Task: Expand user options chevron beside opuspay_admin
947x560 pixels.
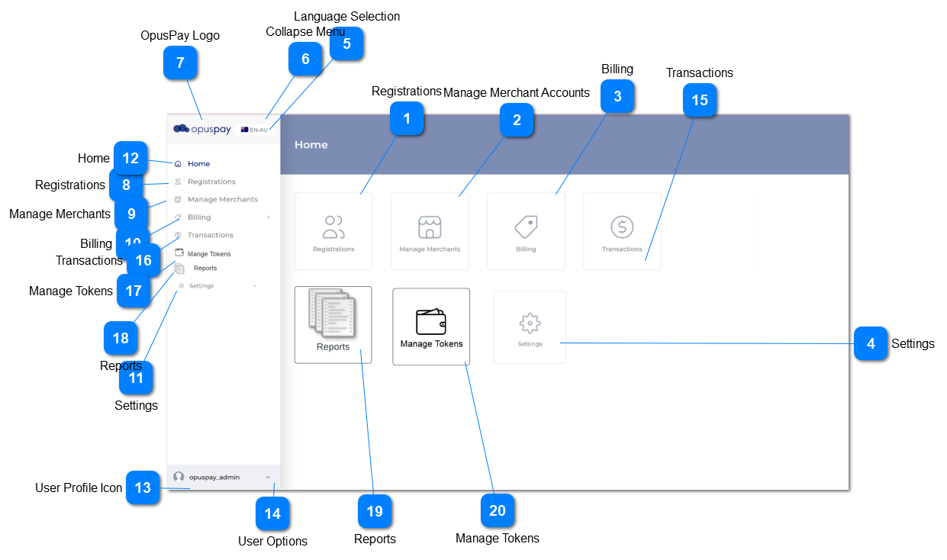Action: [x=267, y=478]
